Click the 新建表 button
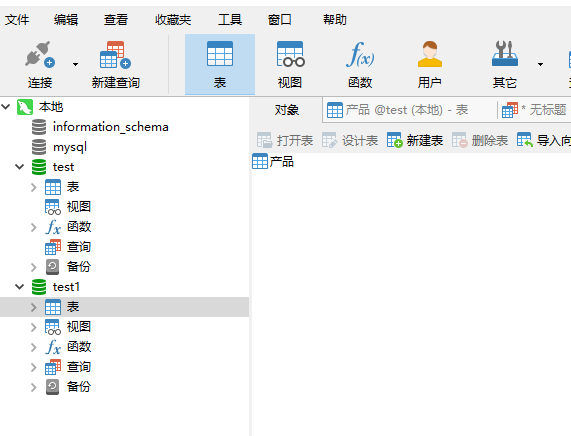Image resolution: width=571 pixels, height=436 pixels. coord(415,140)
